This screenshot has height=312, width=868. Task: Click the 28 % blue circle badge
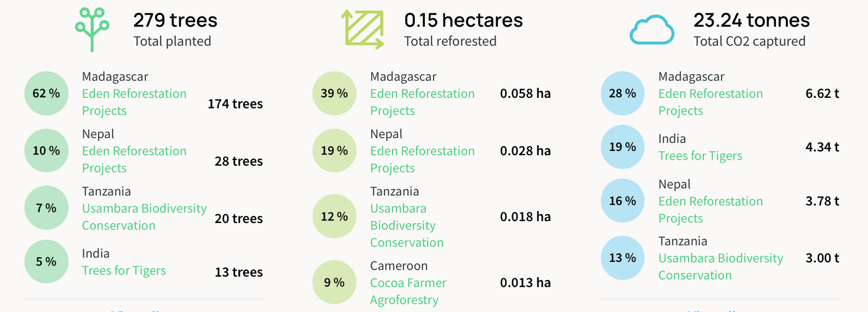tap(622, 93)
